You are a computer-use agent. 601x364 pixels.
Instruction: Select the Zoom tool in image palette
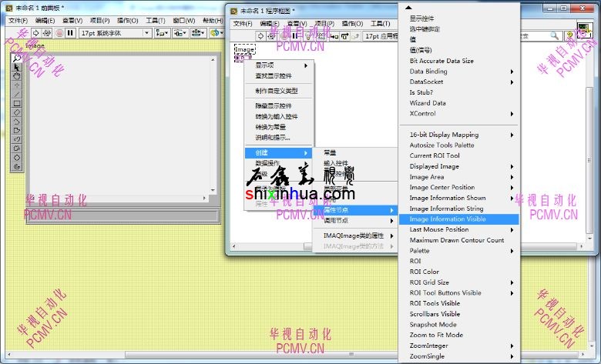pos(17,58)
